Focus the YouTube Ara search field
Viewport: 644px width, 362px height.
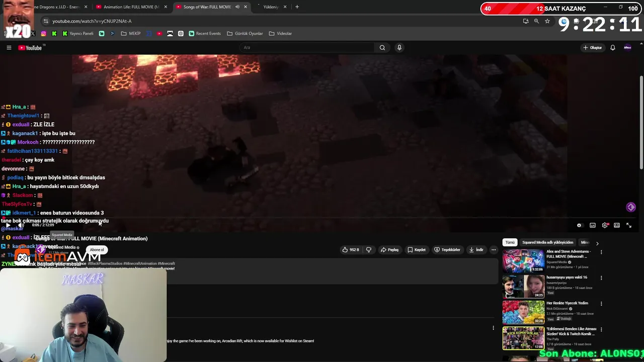click(307, 48)
